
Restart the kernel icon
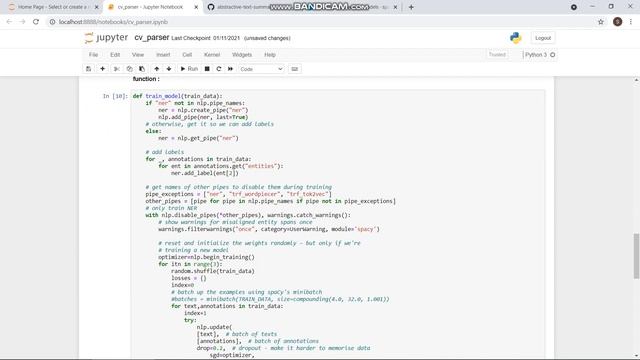point(219,69)
